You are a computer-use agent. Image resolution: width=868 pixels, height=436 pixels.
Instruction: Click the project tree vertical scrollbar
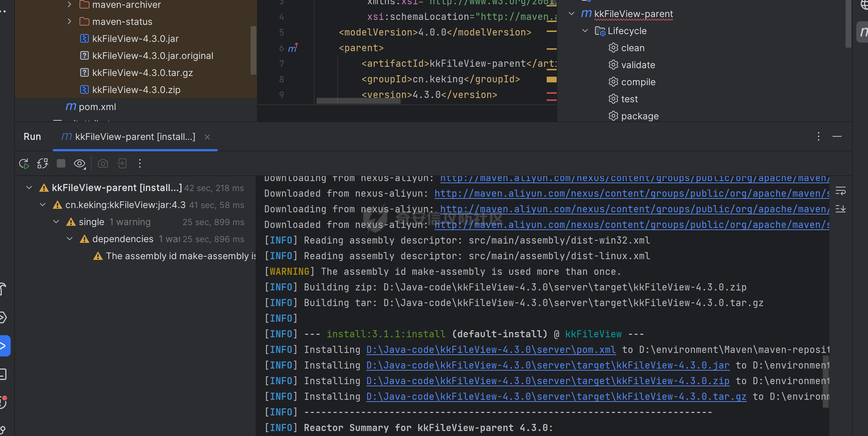[253, 50]
